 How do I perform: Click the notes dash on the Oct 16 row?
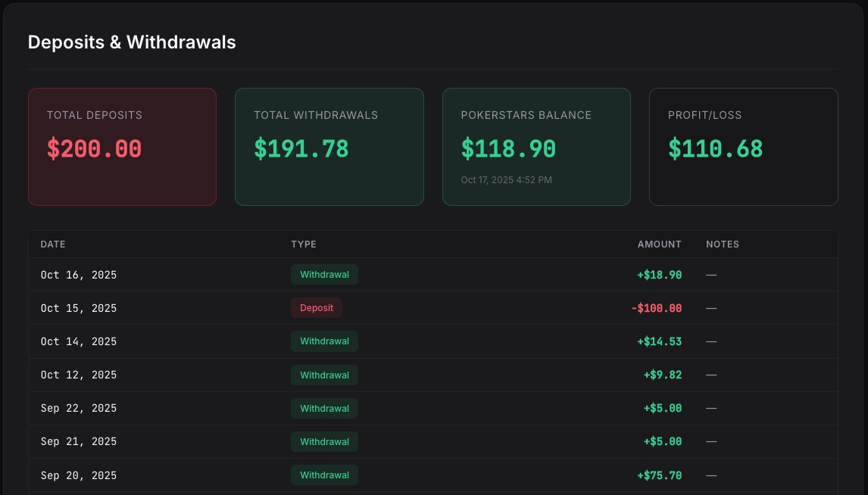pos(711,275)
